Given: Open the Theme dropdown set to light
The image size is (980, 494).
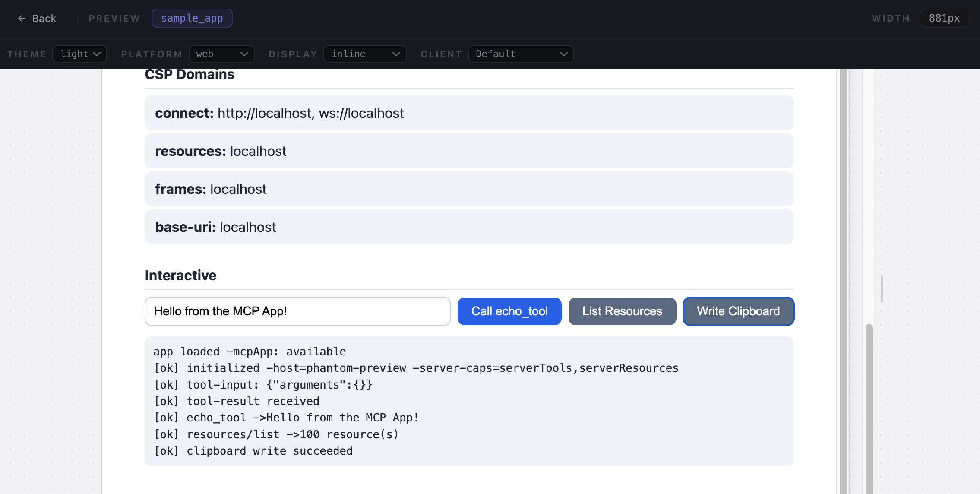Looking at the screenshot, I should pyautogui.click(x=80, y=54).
